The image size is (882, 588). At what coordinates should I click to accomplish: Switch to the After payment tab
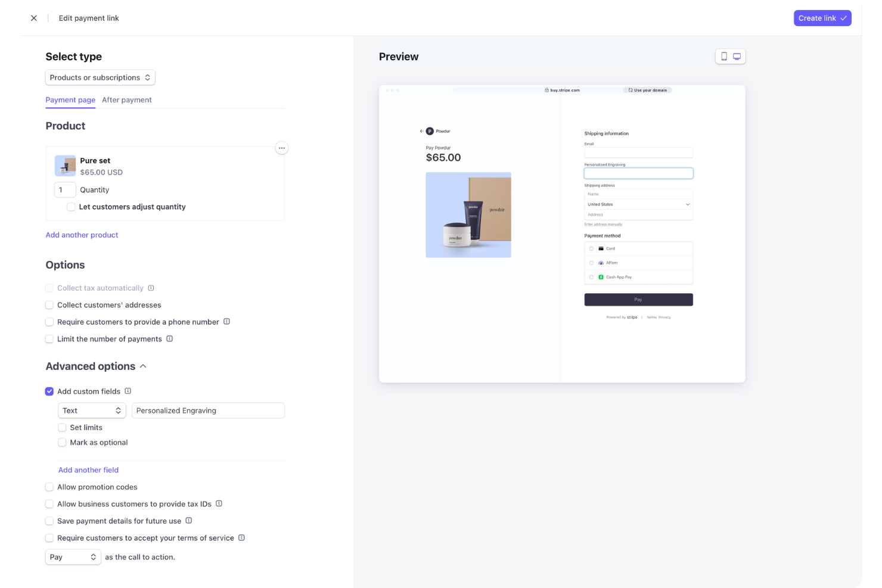(x=126, y=99)
